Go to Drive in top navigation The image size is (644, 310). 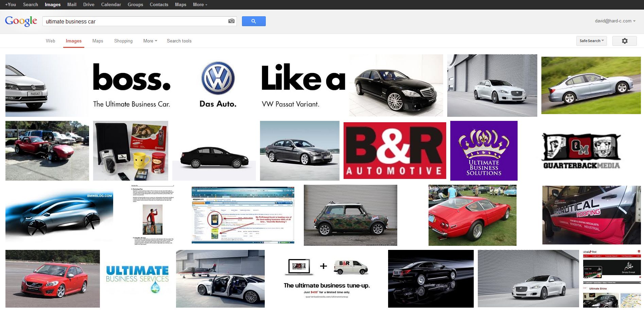point(89,4)
